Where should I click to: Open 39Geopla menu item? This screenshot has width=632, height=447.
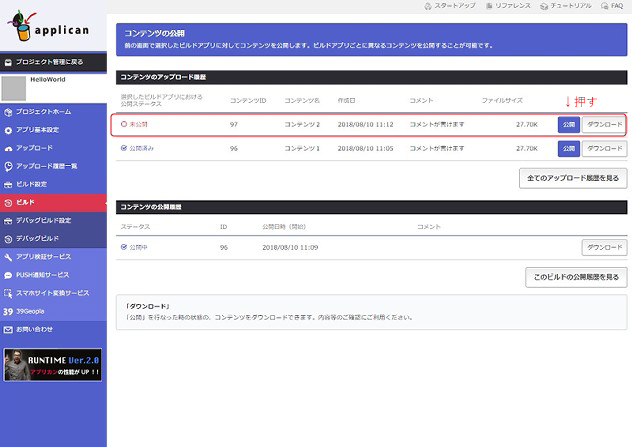click(53, 312)
